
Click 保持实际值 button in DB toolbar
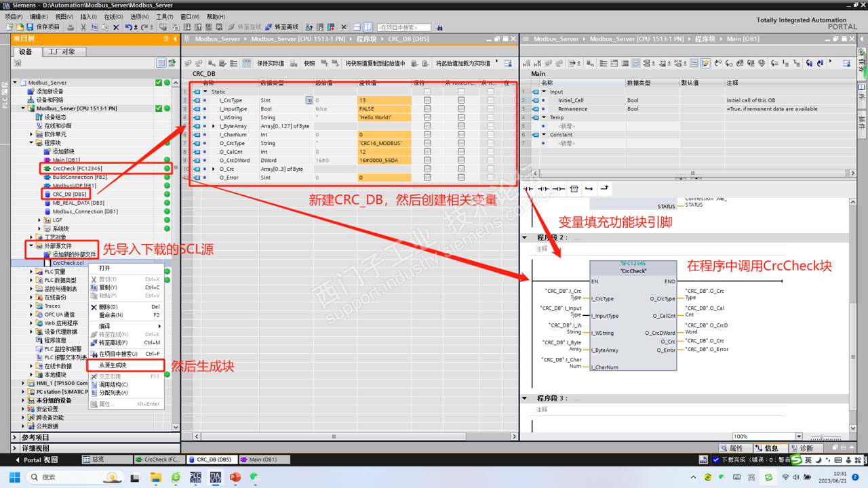(x=270, y=63)
